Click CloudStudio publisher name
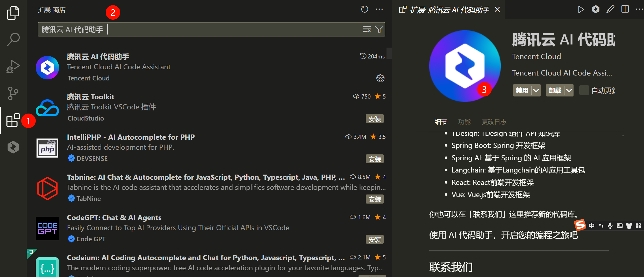 pyautogui.click(x=86, y=118)
